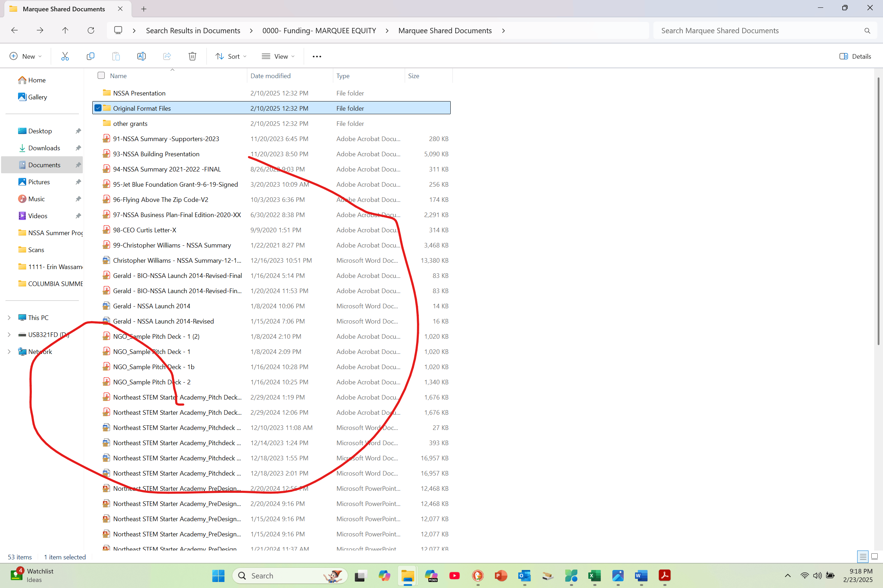Open PowerPoint from the taskbar
This screenshot has width=883, height=588.
pyautogui.click(x=501, y=576)
